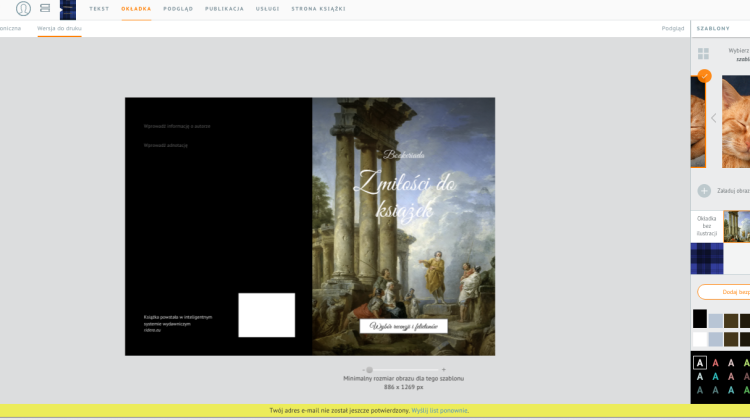Choose the sleeping cat template thumbnail
The width and height of the screenshot is (750, 420).
click(736, 122)
